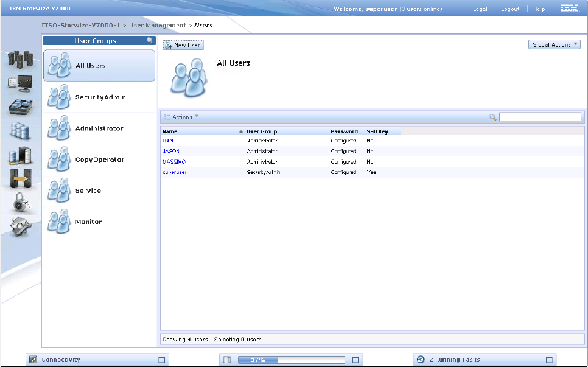Click the user filter search field
The height and width of the screenshot is (367, 588).
pyautogui.click(x=540, y=117)
